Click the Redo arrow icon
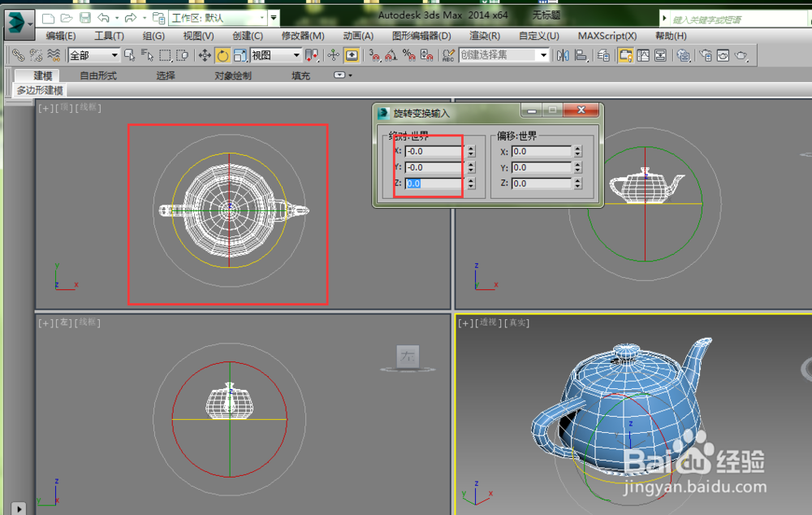The width and height of the screenshot is (812, 515). point(131,18)
